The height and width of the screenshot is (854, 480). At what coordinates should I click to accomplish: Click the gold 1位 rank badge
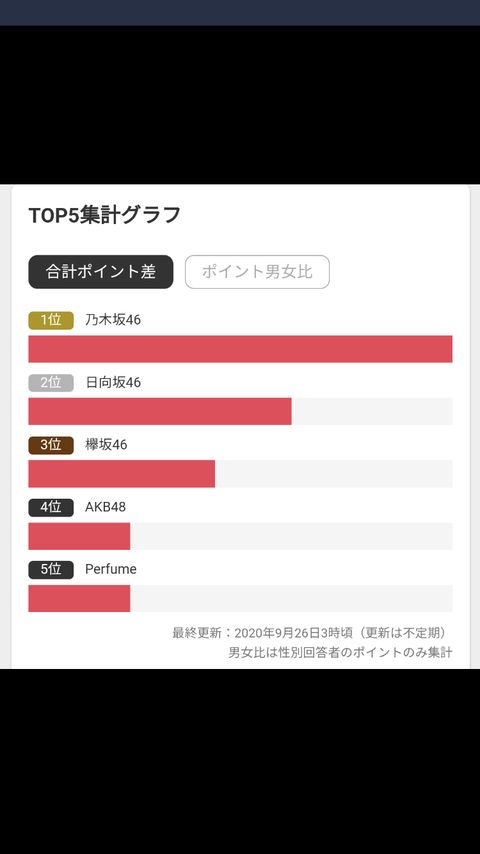(x=51, y=320)
